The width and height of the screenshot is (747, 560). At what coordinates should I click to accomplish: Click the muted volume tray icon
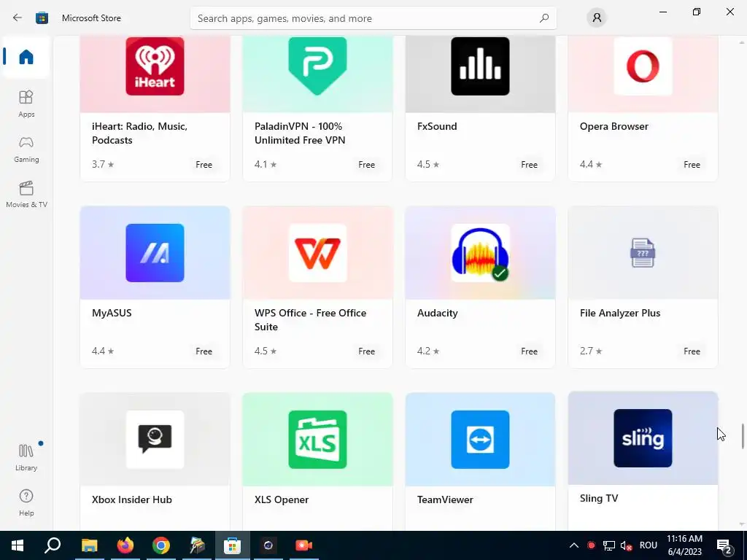pos(626,545)
